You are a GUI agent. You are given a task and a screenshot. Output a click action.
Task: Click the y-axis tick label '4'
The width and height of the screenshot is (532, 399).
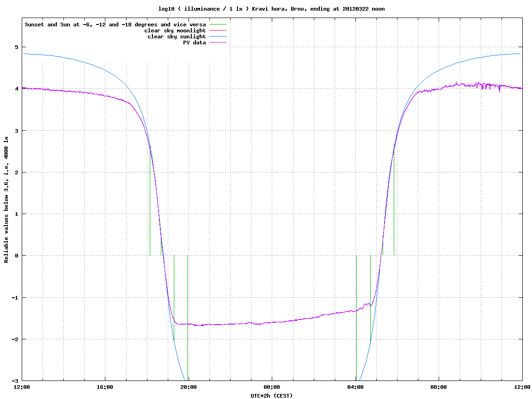(16, 89)
